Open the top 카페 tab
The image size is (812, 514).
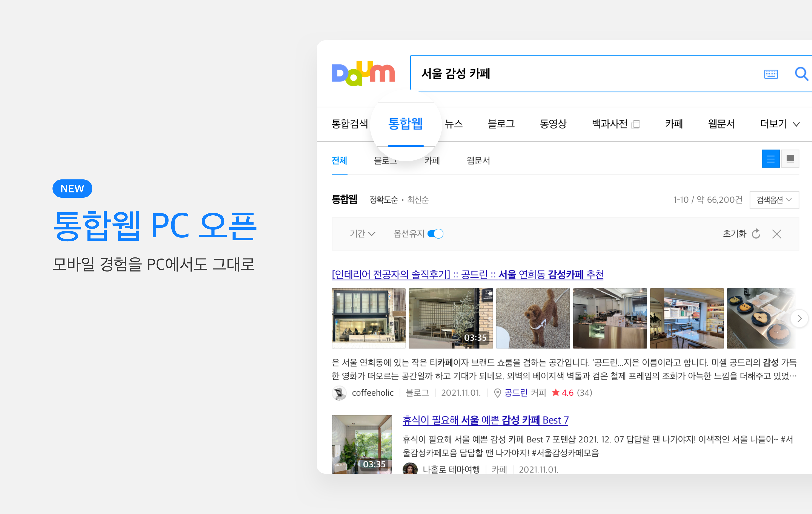(x=674, y=124)
